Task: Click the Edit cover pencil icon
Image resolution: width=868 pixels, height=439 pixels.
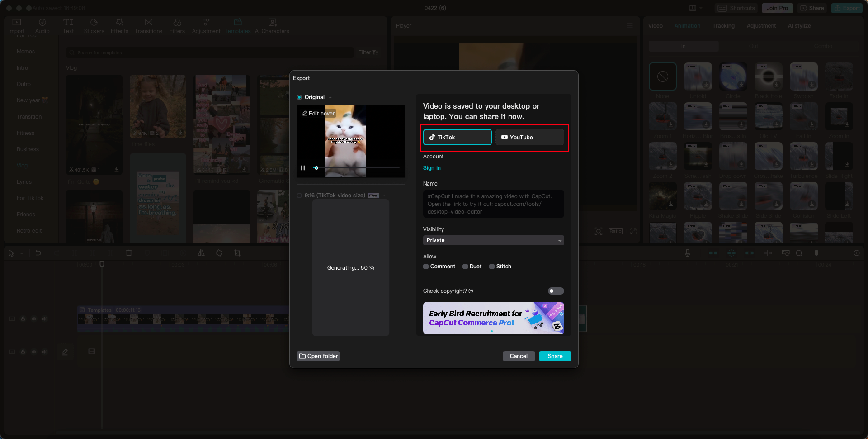Action: coord(305,114)
